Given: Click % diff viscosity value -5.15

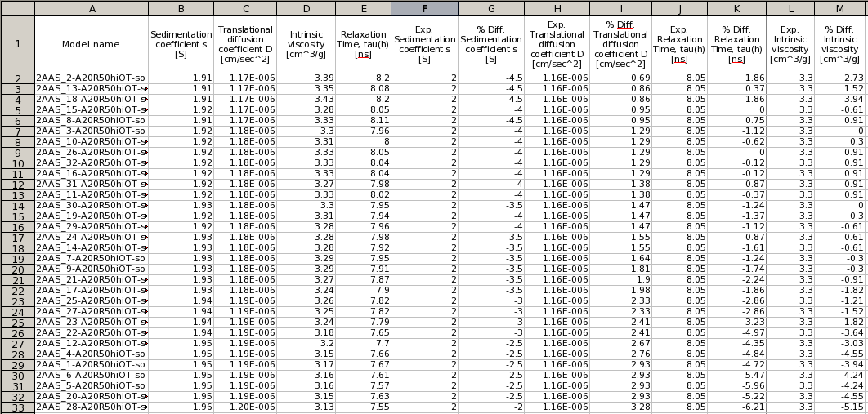Looking at the screenshot, I should click(x=839, y=407).
